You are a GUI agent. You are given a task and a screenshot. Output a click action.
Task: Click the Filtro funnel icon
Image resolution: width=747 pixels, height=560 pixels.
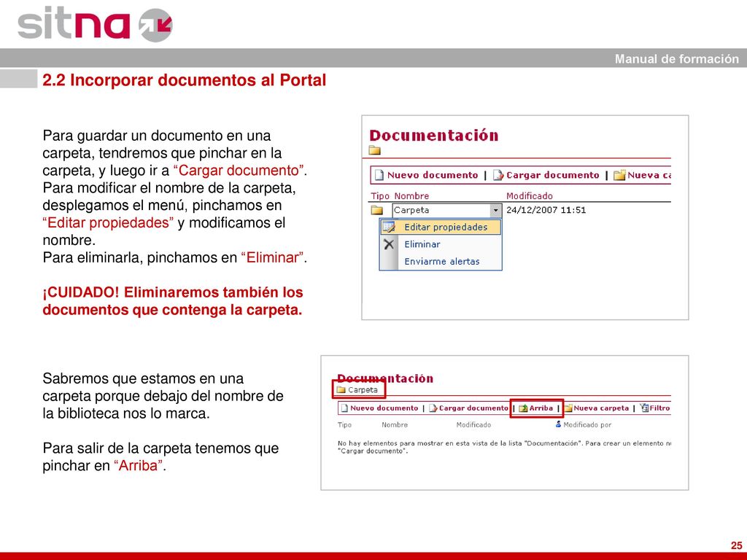[x=644, y=408]
